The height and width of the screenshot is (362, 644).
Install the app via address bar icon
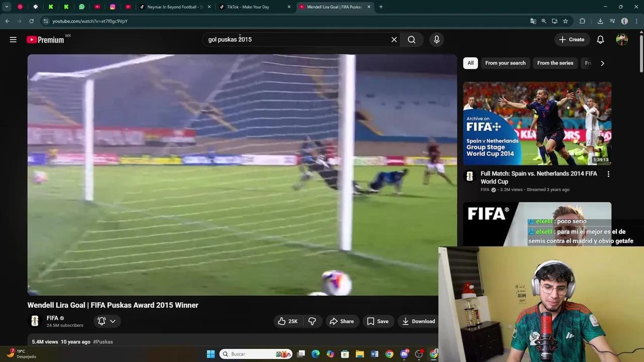(554, 21)
